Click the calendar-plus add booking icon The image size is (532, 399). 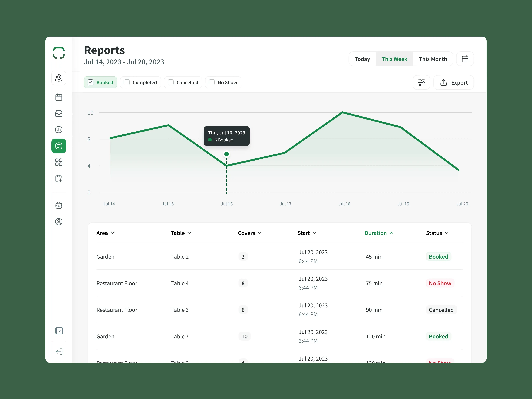(x=59, y=178)
